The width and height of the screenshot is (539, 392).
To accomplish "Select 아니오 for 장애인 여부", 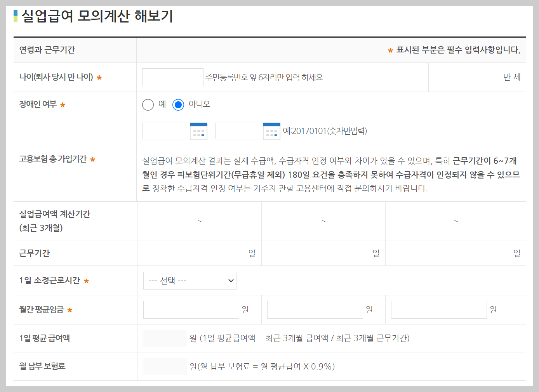I will [178, 104].
